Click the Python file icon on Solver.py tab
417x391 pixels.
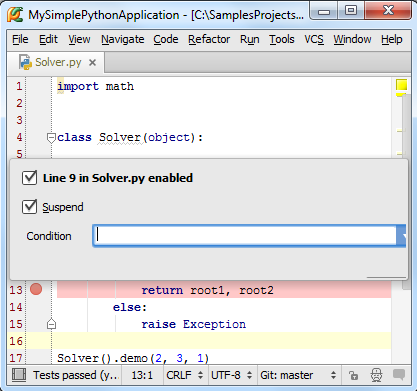coord(25,62)
